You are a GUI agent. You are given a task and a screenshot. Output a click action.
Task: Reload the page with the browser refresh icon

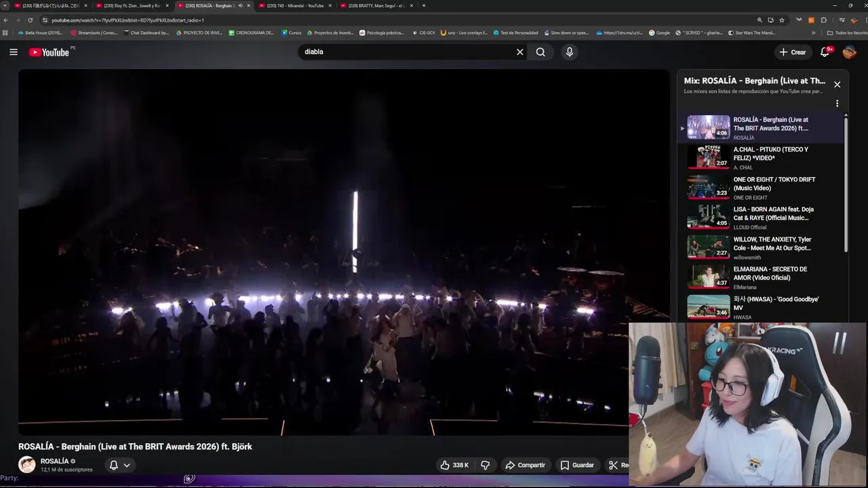coord(30,20)
